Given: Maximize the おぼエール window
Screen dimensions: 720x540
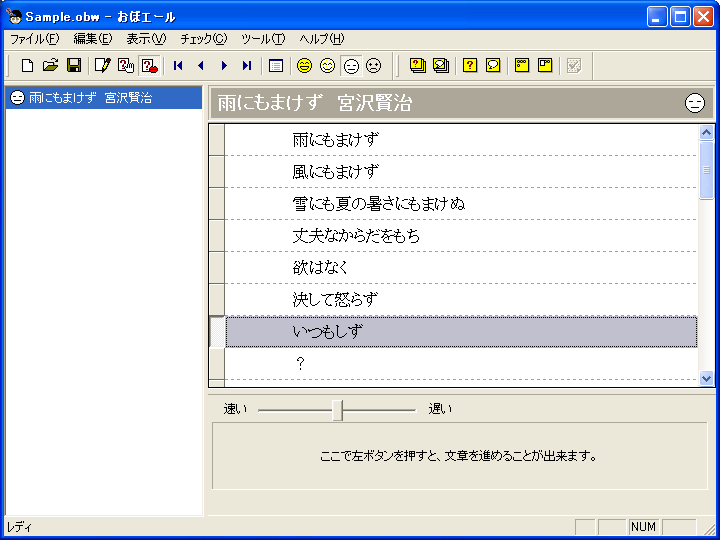Looking at the screenshot, I should (680, 17).
